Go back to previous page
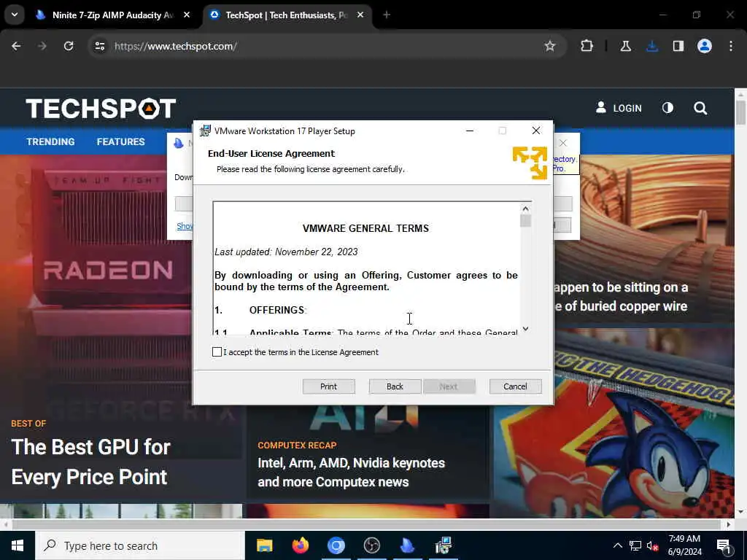The width and height of the screenshot is (747, 560). (16, 46)
